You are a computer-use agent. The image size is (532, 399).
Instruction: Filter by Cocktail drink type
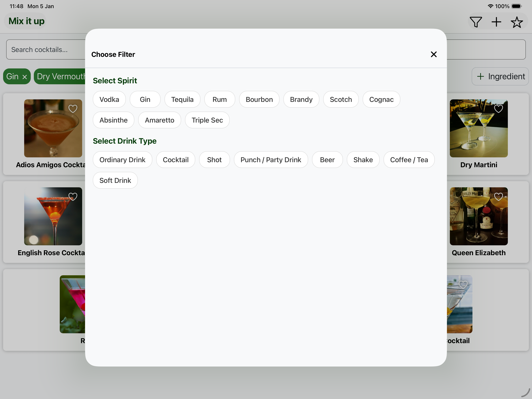176,160
